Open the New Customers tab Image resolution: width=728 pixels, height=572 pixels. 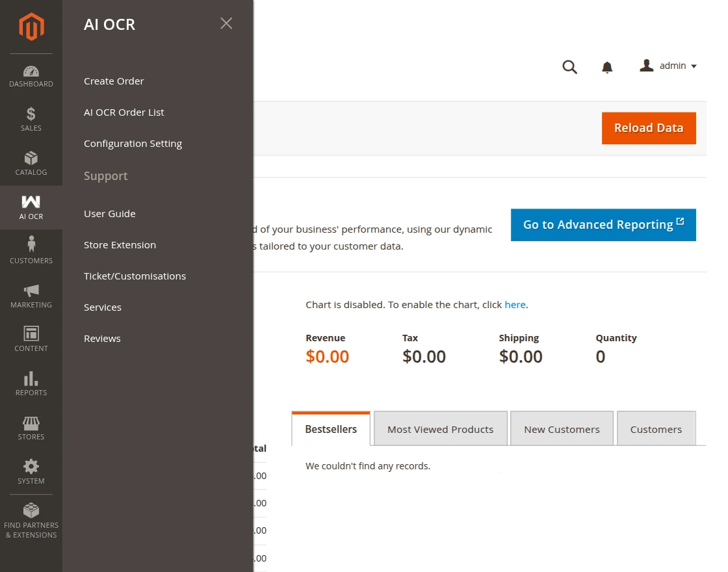[x=561, y=428]
